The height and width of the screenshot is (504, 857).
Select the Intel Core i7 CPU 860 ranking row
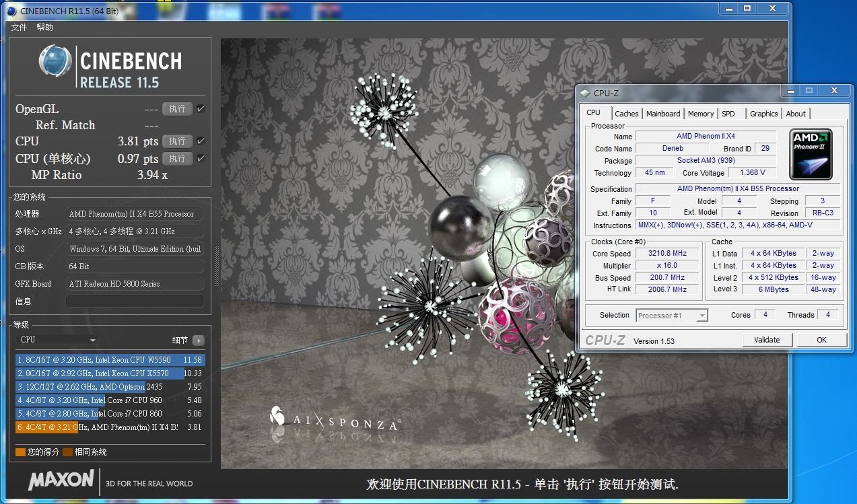[x=110, y=414]
